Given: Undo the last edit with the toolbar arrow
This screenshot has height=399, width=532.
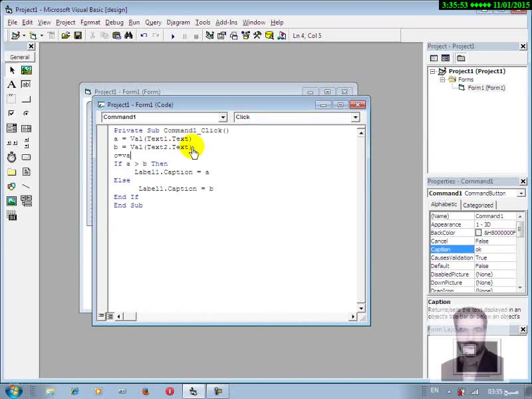Looking at the screenshot, I should [144, 35].
